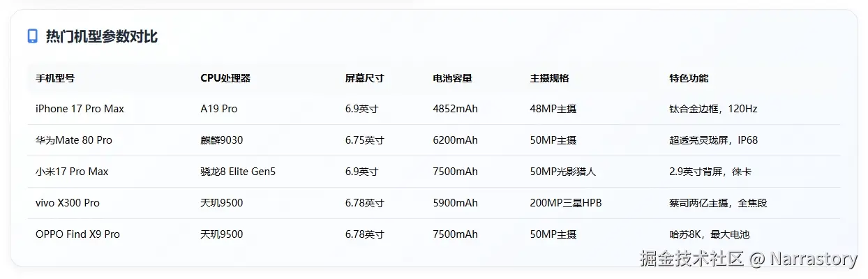
Task: Select the 骁龙8 Elite Gen5 cell
Action: 237,172
